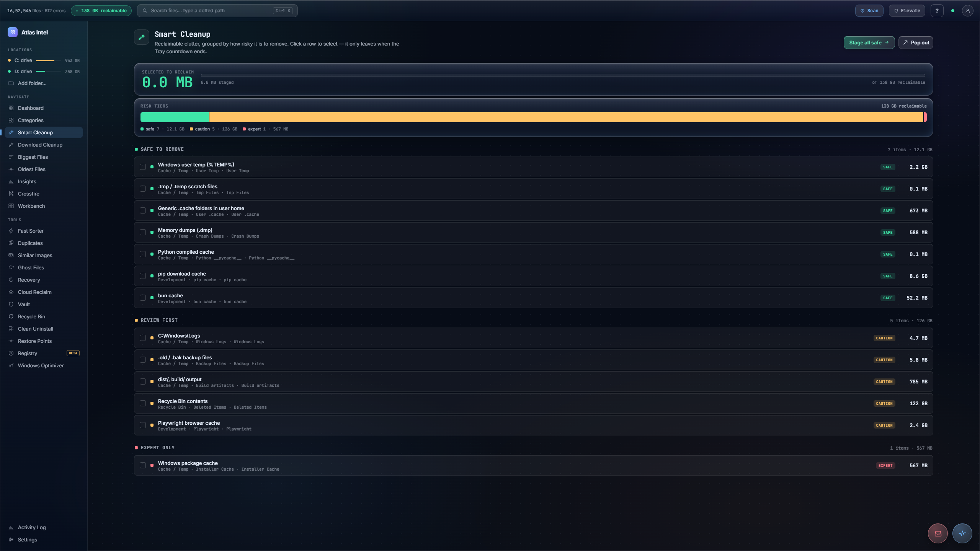
Task: Click the orange caution segment of risk bar
Action: tap(566, 117)
